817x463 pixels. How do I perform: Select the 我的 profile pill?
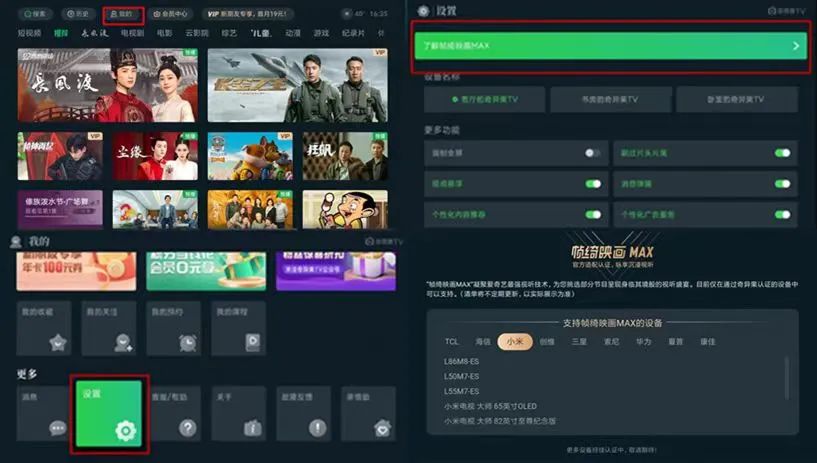[123, 15]
